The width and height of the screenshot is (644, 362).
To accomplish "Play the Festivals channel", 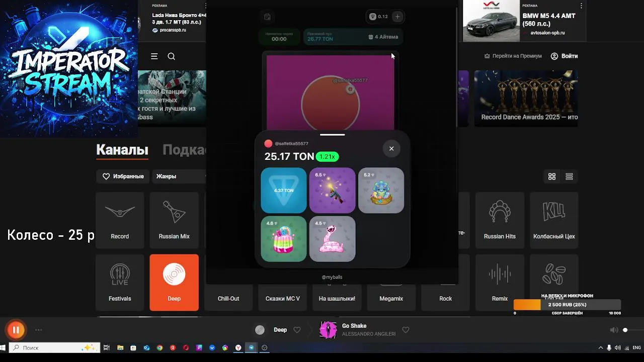I will click(120, 283).
